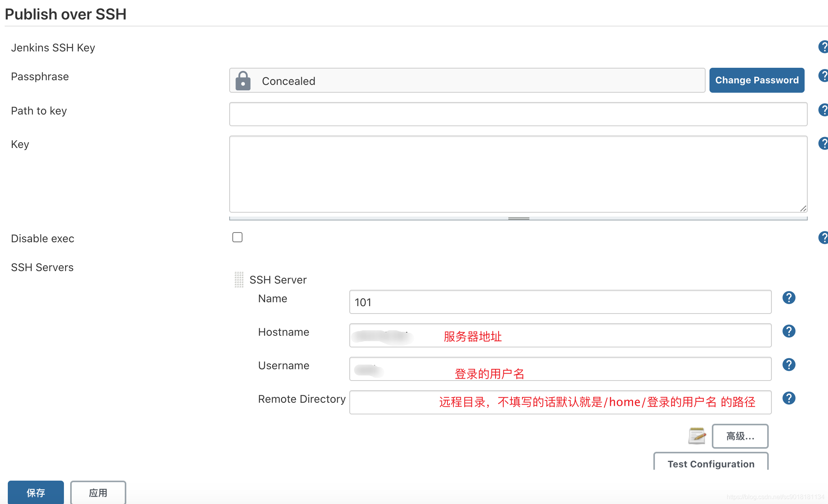Click the SSH Server drag handle

(239, 280)
